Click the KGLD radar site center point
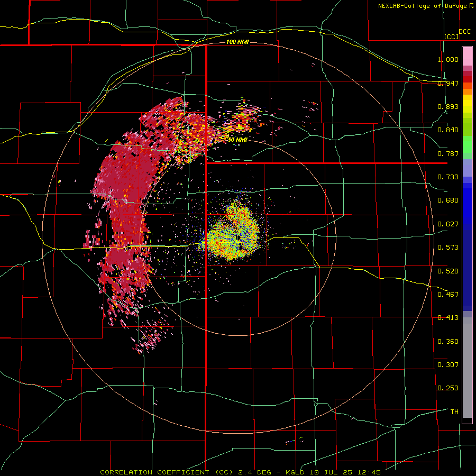476x476 pixels. (239, 237)
